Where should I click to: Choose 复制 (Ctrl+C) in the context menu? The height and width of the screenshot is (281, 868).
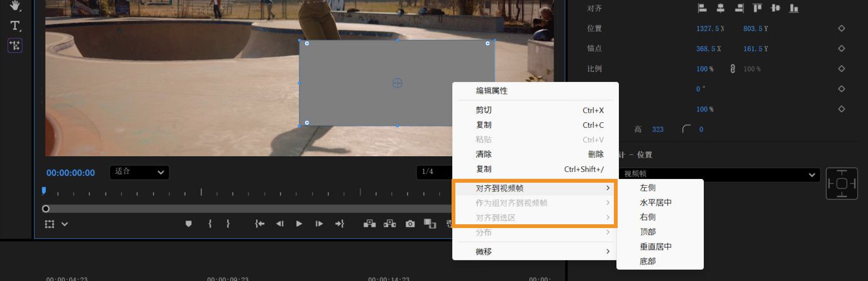(x=536, y=125)
